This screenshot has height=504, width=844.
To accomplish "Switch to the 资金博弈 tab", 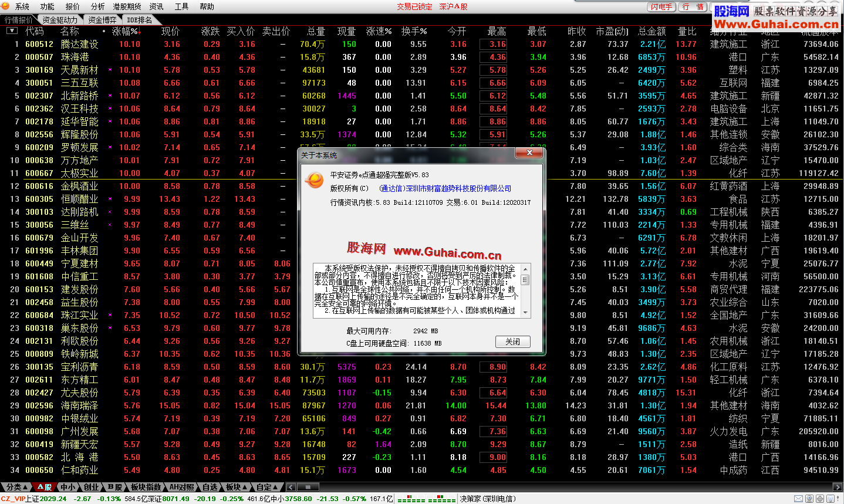I will [102, 20].
